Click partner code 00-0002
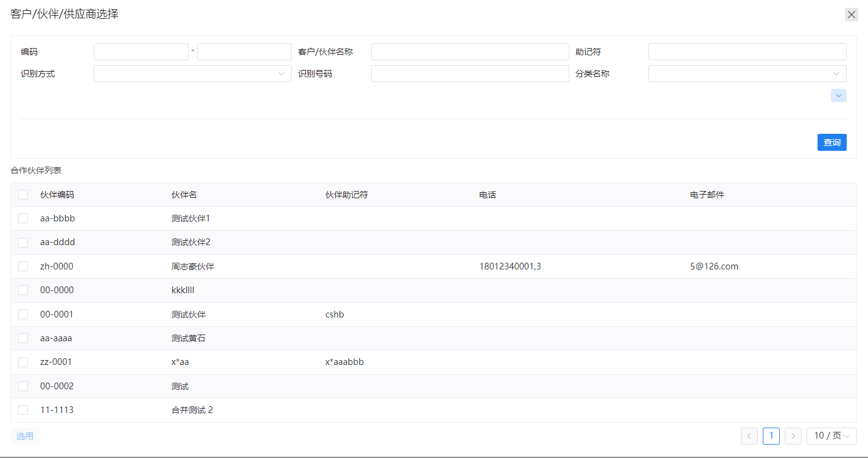Viewport: 868px width, 458px height. tap(57, 386)
